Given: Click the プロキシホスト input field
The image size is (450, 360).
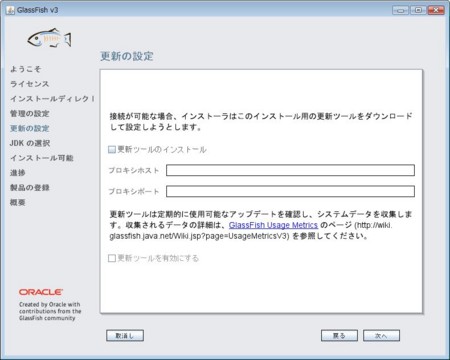Looking at the screenshot, I should [x=290, y=170].
